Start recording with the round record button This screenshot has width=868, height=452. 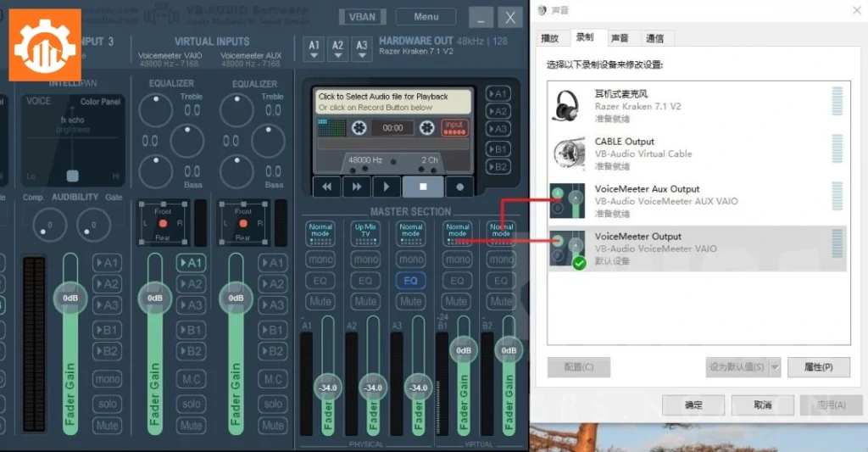click(459, 187)
